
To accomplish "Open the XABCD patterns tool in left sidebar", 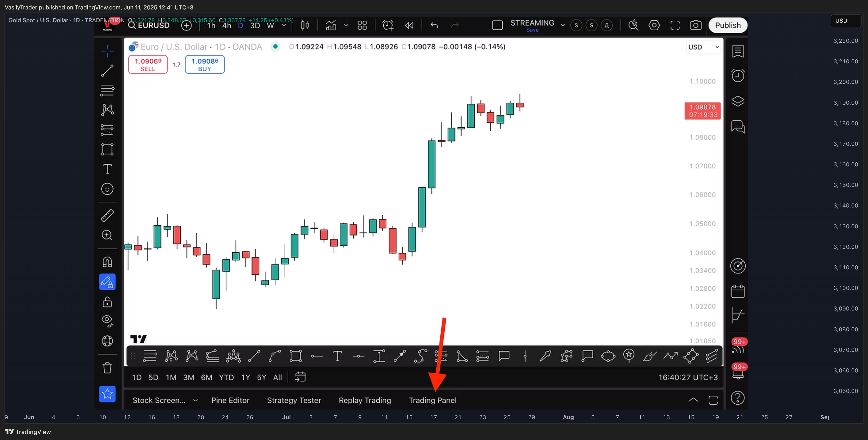I will click(107, 110).
